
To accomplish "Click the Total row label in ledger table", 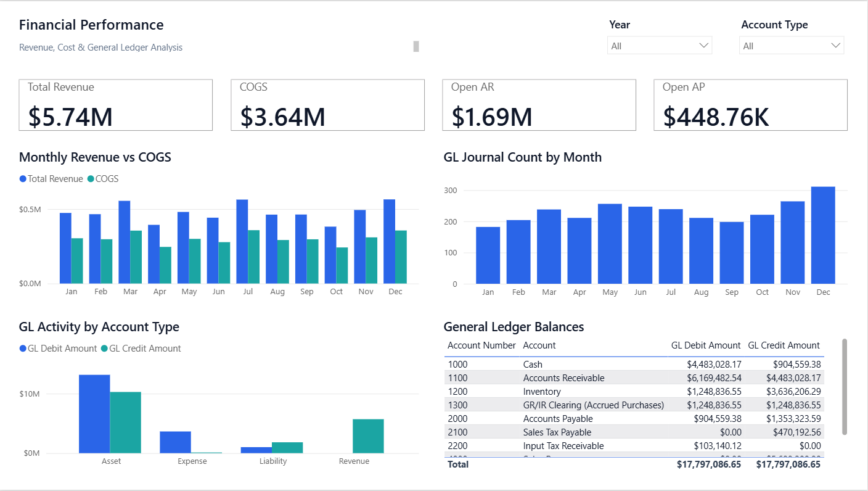I will click(458, 464).
